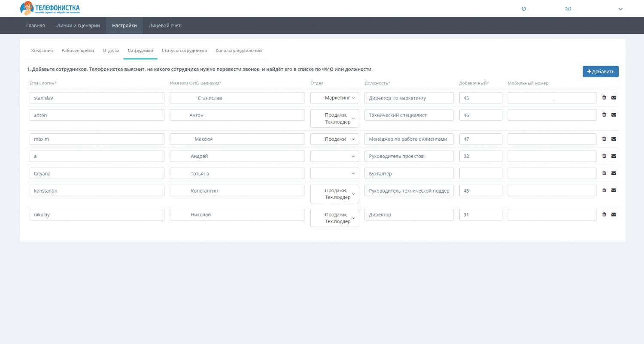The width and height of the screenshot is (644, 344).
Task: Click the Добавить button
Action: point(600,72)
